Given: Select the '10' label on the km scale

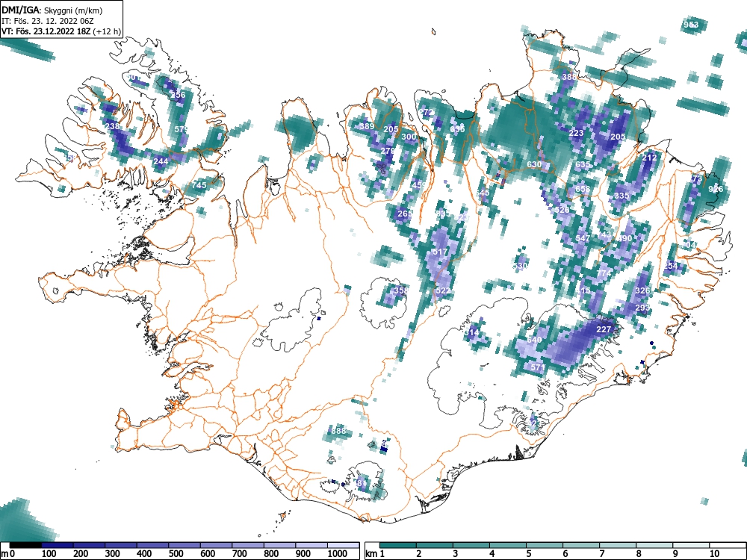Looking at the screenshot, I should (x=713, y=554).
